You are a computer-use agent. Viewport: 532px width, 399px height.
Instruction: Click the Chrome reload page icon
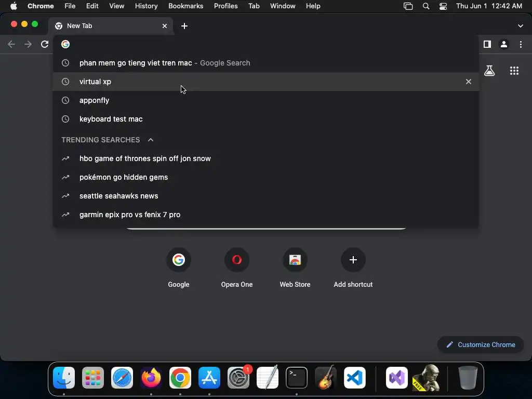(x=45, y=44)
